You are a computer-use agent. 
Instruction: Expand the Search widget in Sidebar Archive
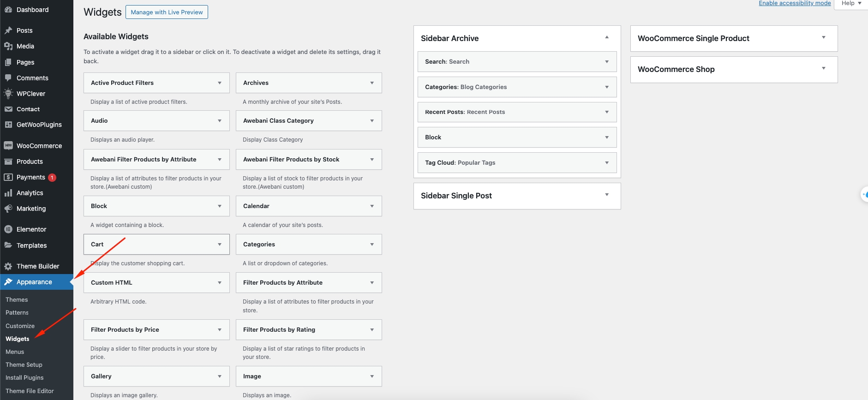(607, 62)
